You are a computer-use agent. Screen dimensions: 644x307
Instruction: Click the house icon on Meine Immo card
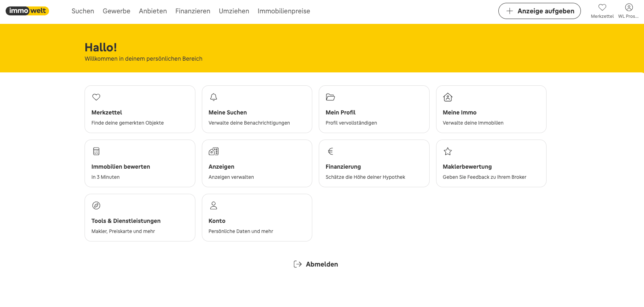point(448,97)
